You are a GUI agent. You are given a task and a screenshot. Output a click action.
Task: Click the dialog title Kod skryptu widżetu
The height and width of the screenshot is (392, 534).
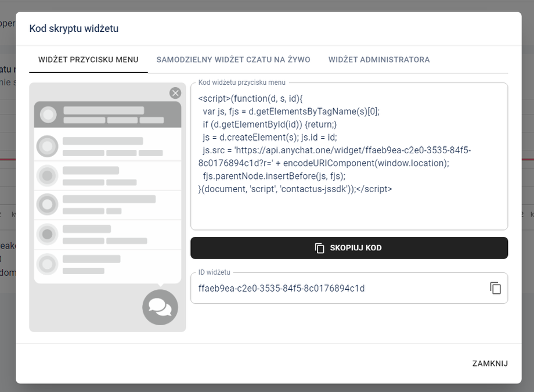tap(74, 28)
